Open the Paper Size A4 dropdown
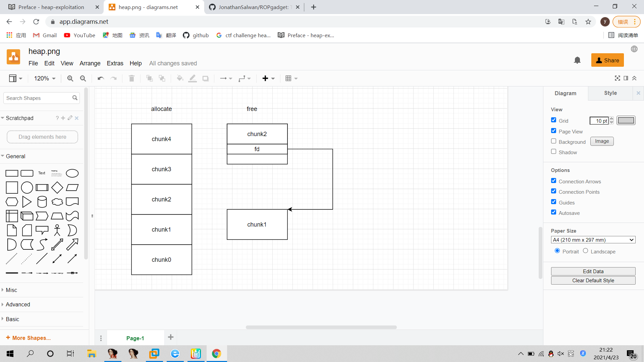The width and height of the screenshot is (644, 362). tap(593, 240)
